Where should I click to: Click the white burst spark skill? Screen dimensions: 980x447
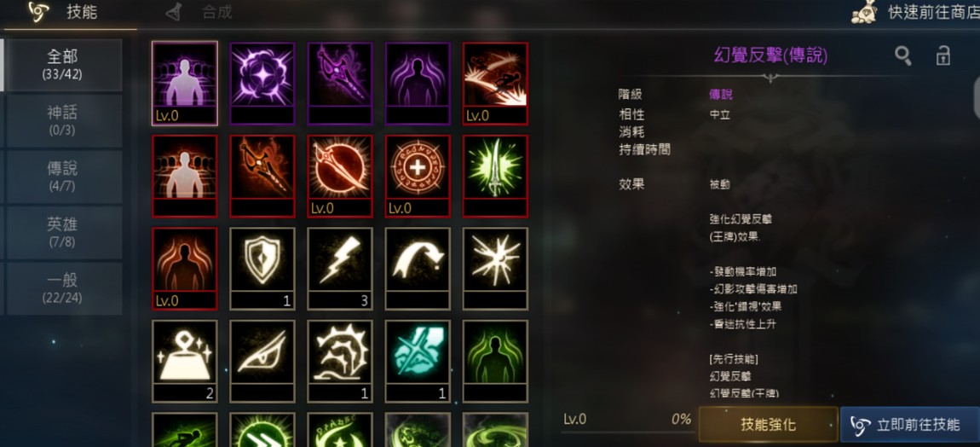pyautogui.click(x=495, y=269)
